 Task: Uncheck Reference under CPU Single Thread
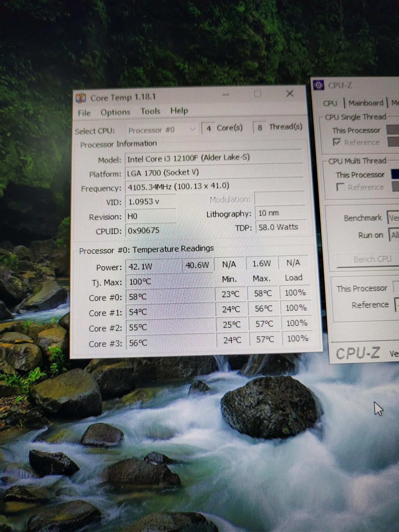click(336, 142)
